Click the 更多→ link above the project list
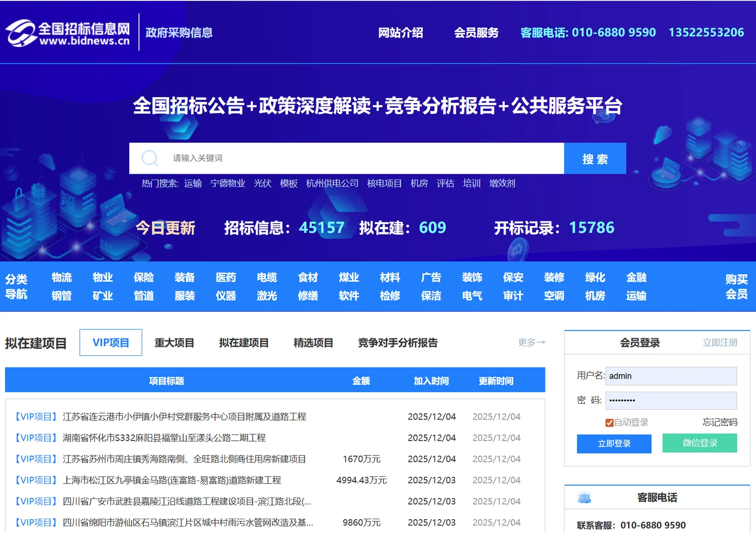This screenshot has width=756, height=533. click(x=531, y=342)
